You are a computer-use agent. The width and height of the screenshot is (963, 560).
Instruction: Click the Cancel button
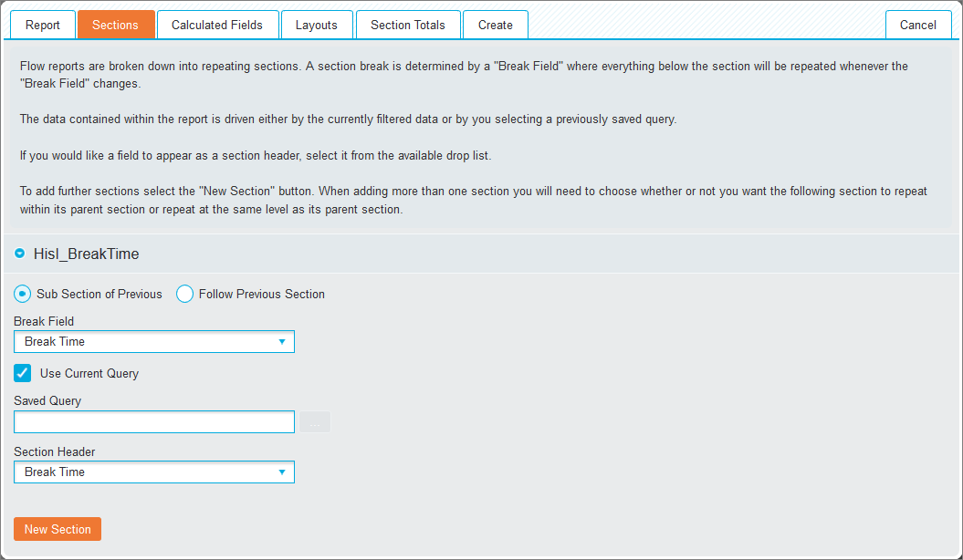[917, 26]
